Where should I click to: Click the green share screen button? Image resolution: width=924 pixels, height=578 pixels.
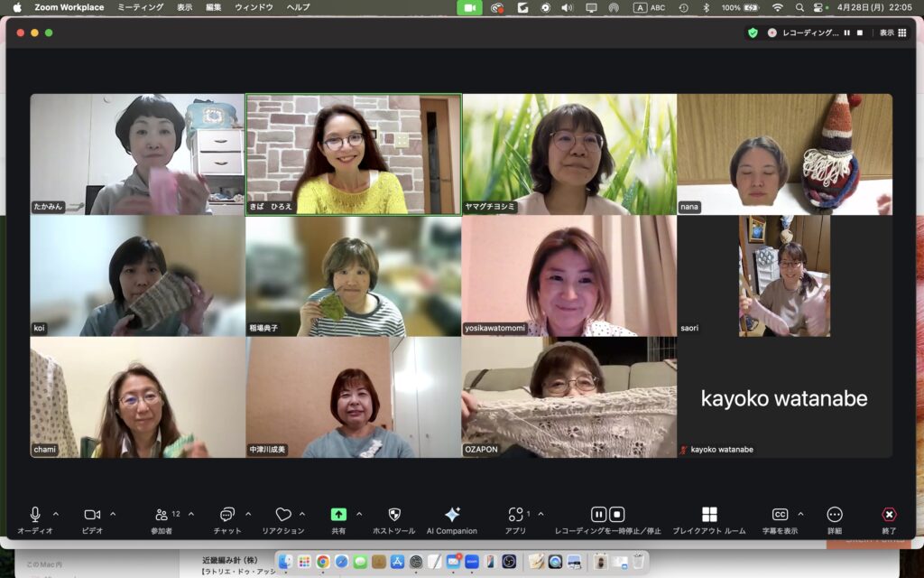point(338,515)
